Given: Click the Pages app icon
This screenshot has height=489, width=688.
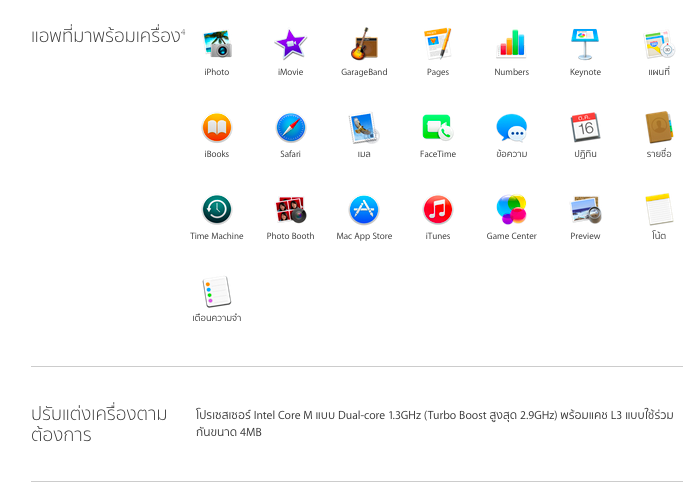Looking at the screenshot, I should [x=438, y=44].
